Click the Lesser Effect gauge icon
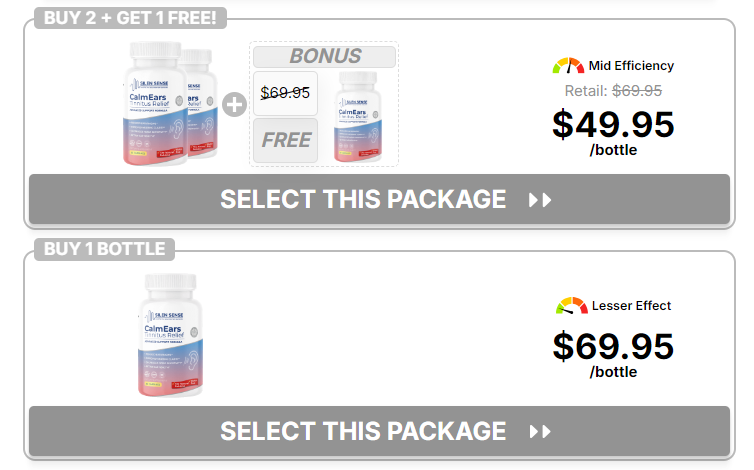 pos(572,306)
